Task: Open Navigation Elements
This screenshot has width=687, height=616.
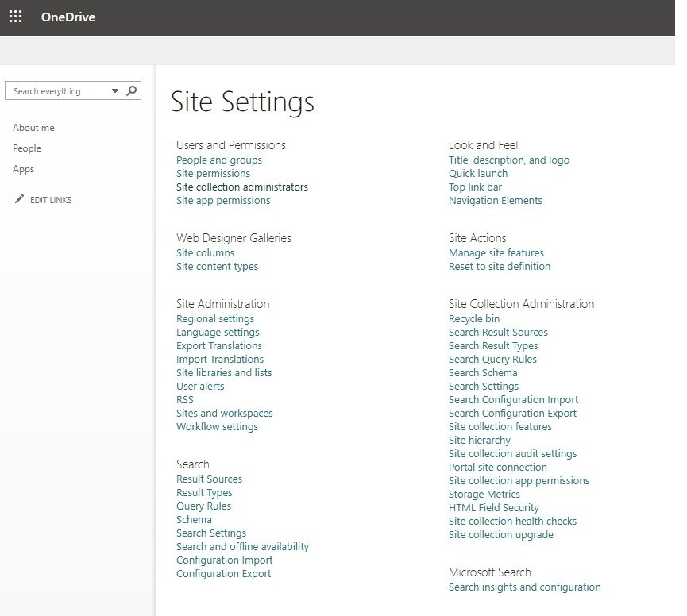Action: pyautogui.click(x=496, y=201)
